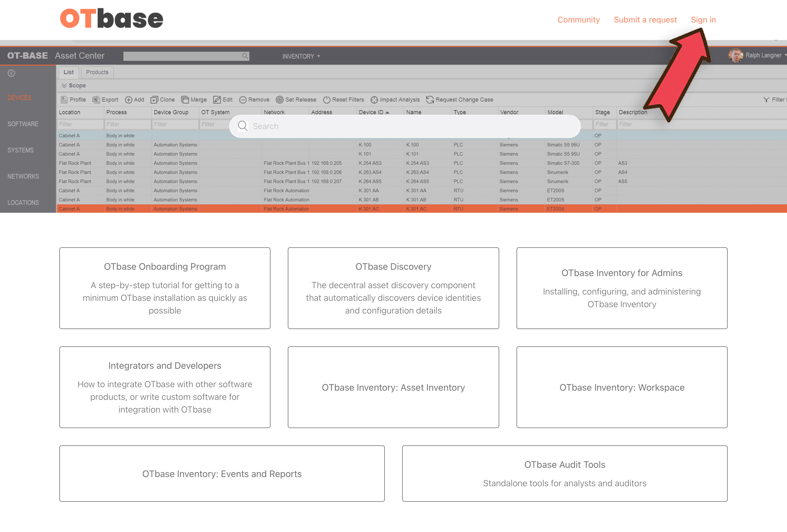
Task: Click the help center Search field
Action: [x=405, y=126]
